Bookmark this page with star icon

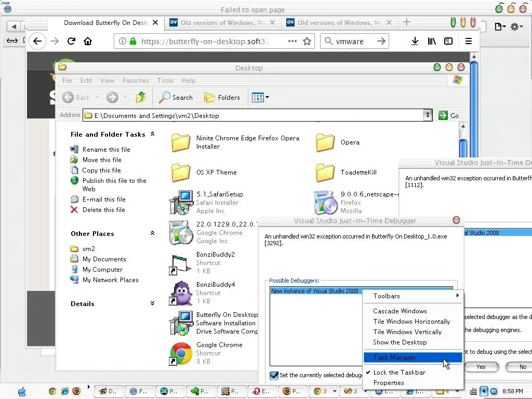(x=307, y=41)
